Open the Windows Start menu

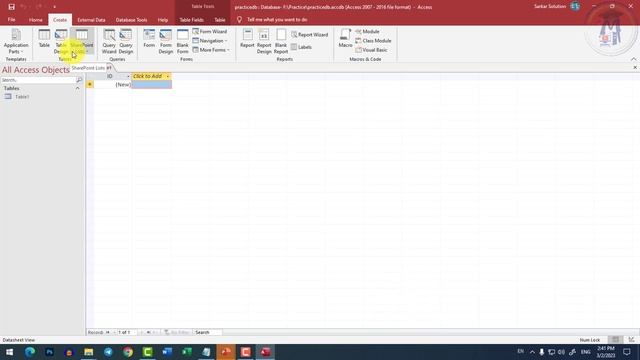pos(9,352)
